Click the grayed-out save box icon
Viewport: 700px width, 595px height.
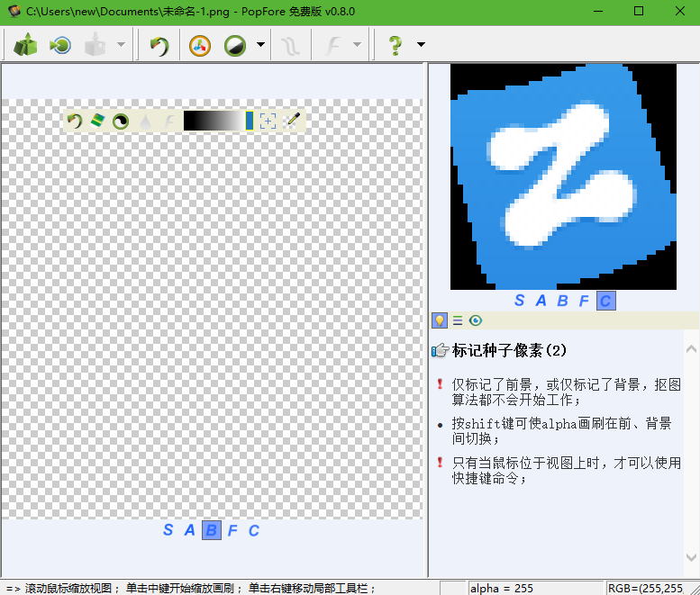pyautogui.click(x=95, y=45)
